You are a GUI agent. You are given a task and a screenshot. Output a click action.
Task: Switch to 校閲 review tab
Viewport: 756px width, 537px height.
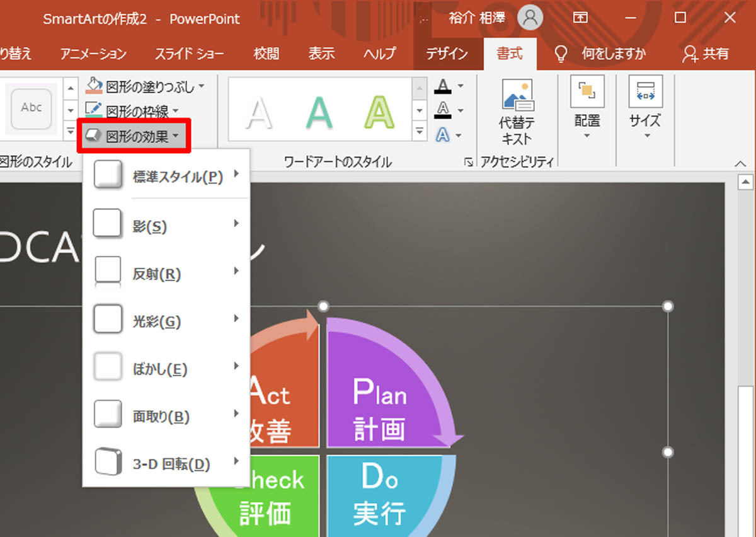click(266, 54)
